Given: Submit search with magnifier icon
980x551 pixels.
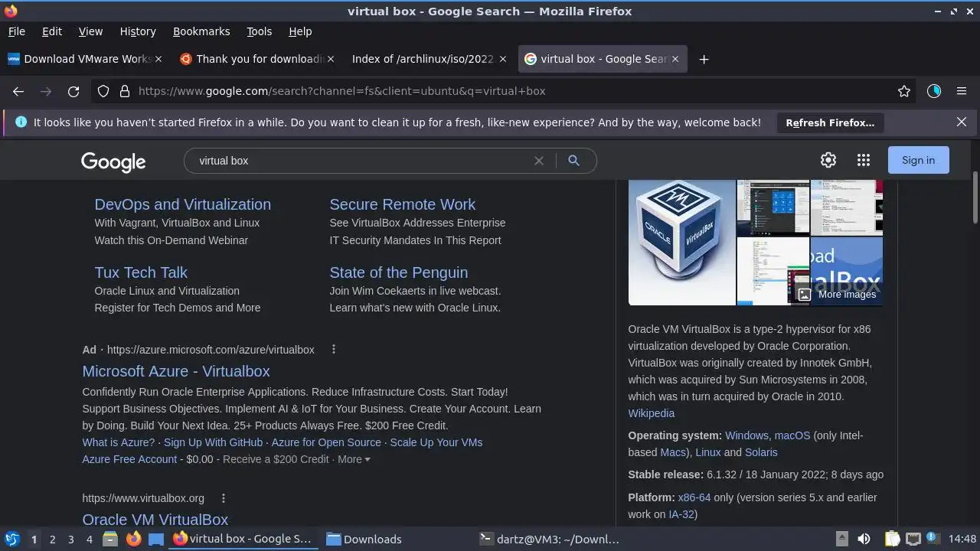Looking at the screenshot, I should coord(573,161).
